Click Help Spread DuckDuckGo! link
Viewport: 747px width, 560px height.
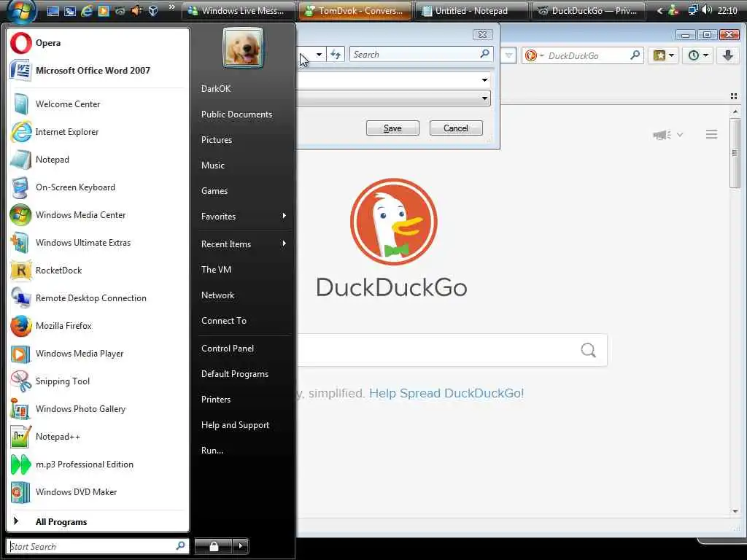click(x=446, y=393)
